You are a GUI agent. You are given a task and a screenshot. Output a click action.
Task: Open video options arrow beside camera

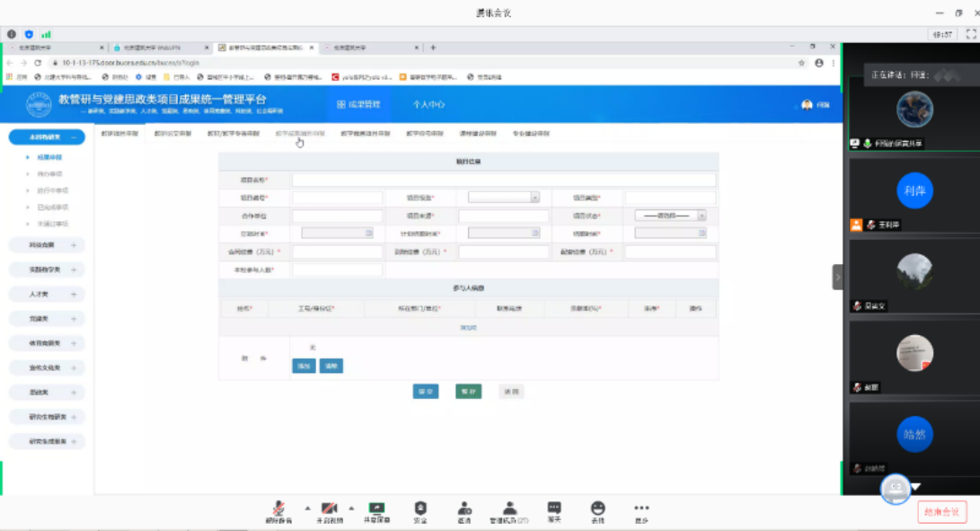(x=351, y=507)
